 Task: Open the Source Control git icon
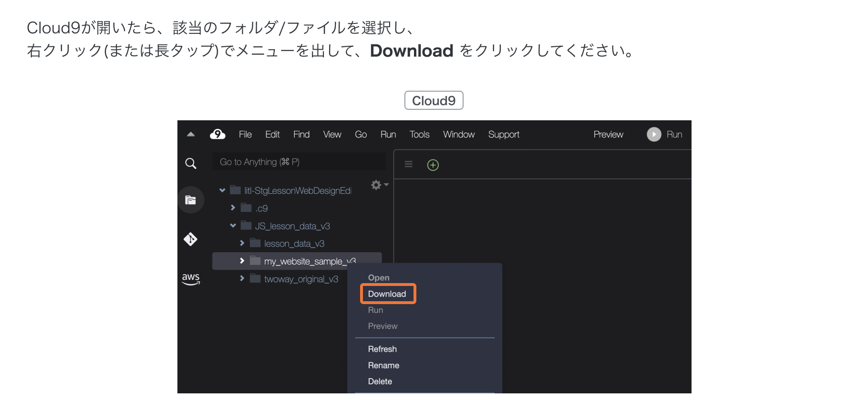(191, 239)
